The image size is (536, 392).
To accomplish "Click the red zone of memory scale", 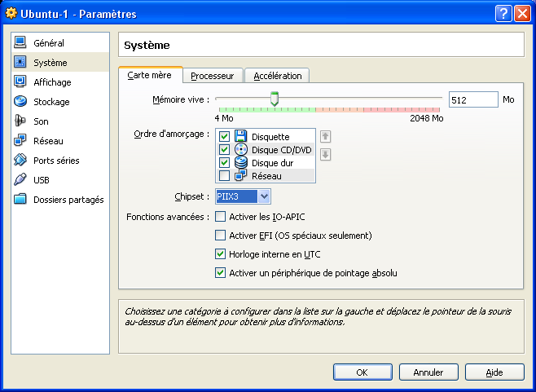I will coord(402,109).
